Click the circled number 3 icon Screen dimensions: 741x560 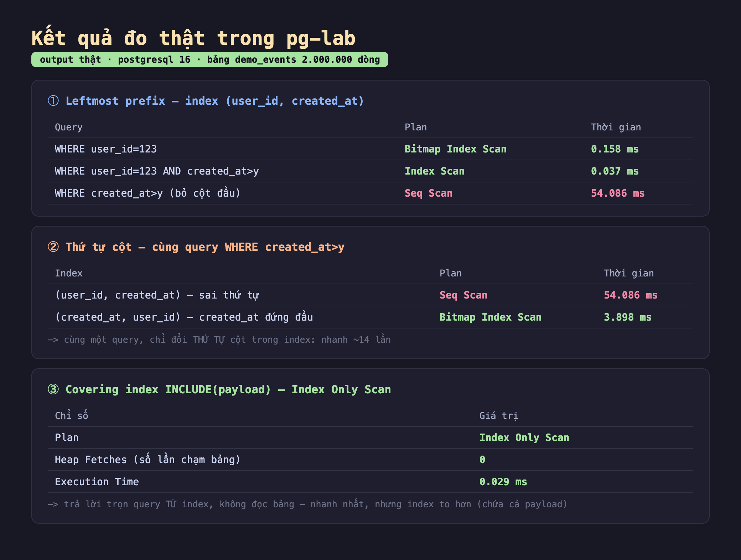click(53, 389)
